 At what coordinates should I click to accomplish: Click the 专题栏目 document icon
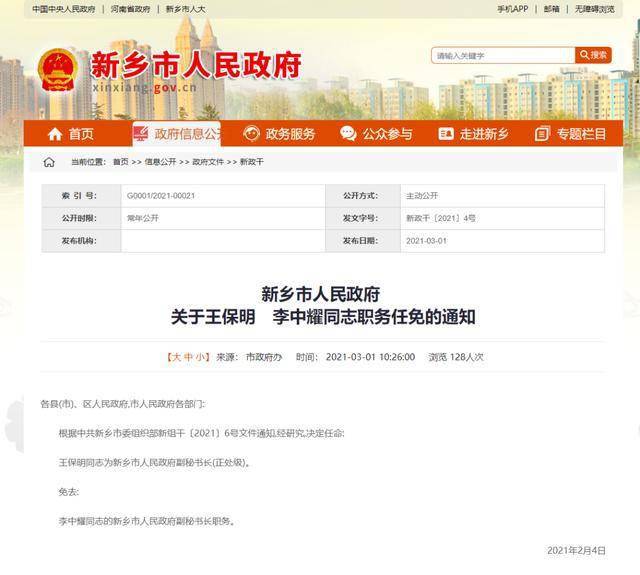pos(543,134)
